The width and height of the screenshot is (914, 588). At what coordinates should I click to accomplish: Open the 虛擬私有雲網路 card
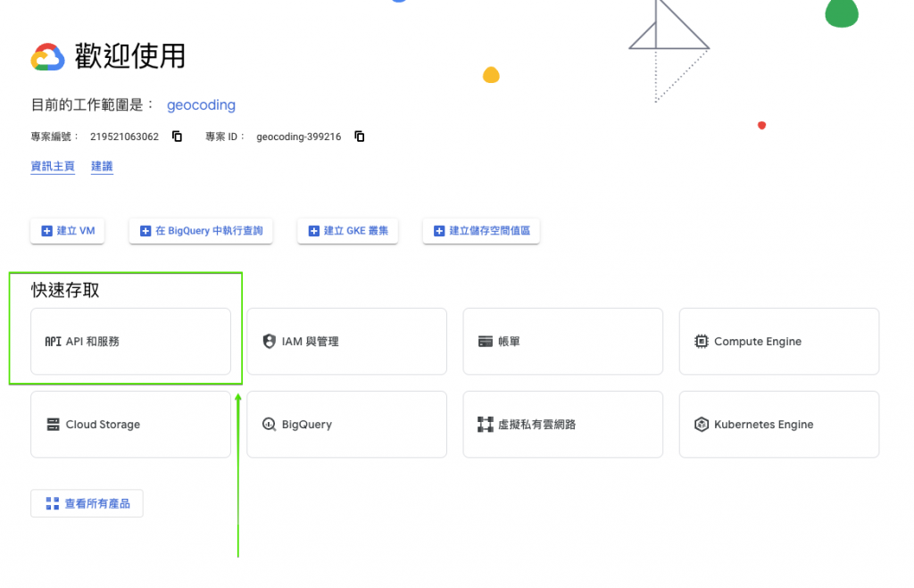click(563, 424)
